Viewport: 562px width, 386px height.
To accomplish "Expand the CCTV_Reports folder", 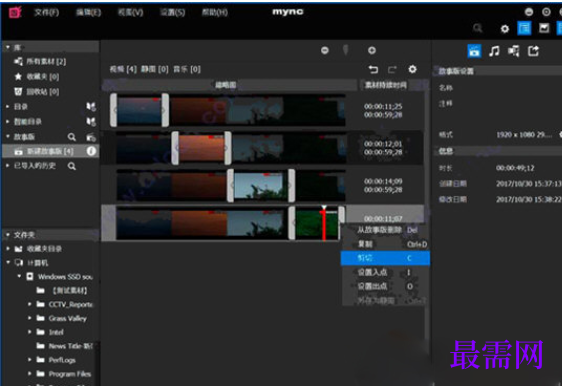I will [x=30, y=304].
